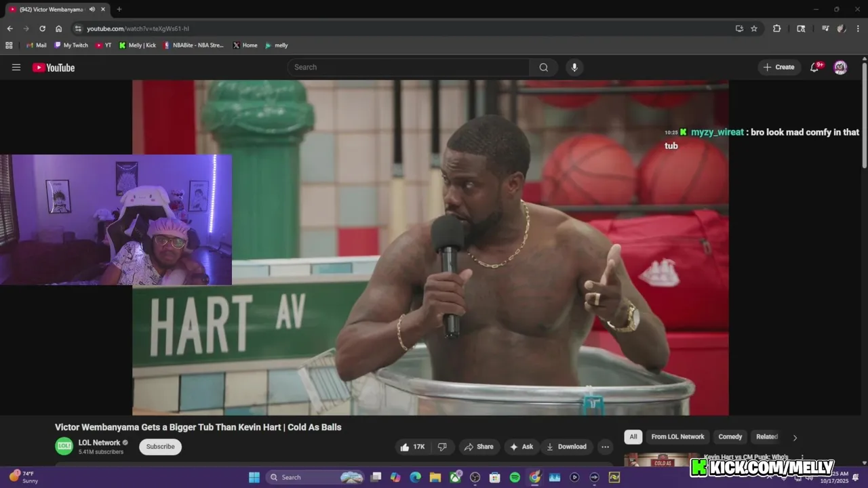Click the Kevin Hart video player
Image resolution: width=868 pixels, height=488 pixels.
431,247
